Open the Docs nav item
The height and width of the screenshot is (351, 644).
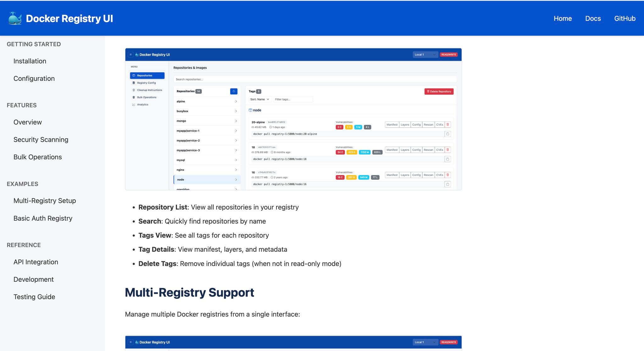click(x=593, y=18)
